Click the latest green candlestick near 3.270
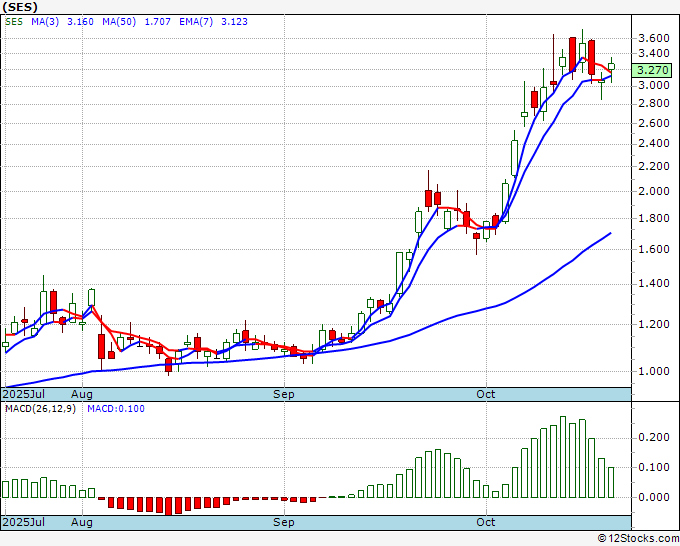The image size is (680, 546). (x=611, y=66)
